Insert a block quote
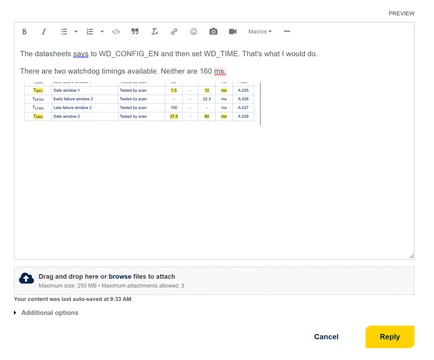This screenshot has height=360, width=434. 135,31
